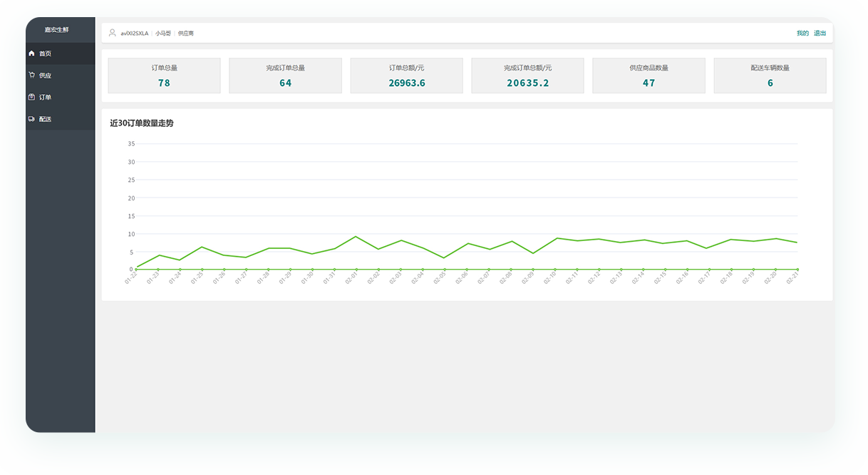Click the 02-21 date label on chart axis
Viewport: 868px width, 475px height.
[793, 278]
